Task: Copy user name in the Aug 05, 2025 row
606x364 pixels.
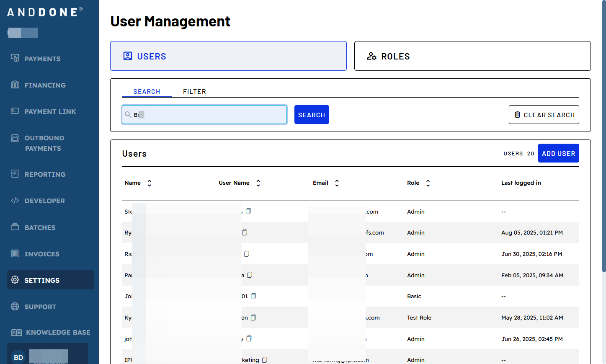Action: pos(245,232)
